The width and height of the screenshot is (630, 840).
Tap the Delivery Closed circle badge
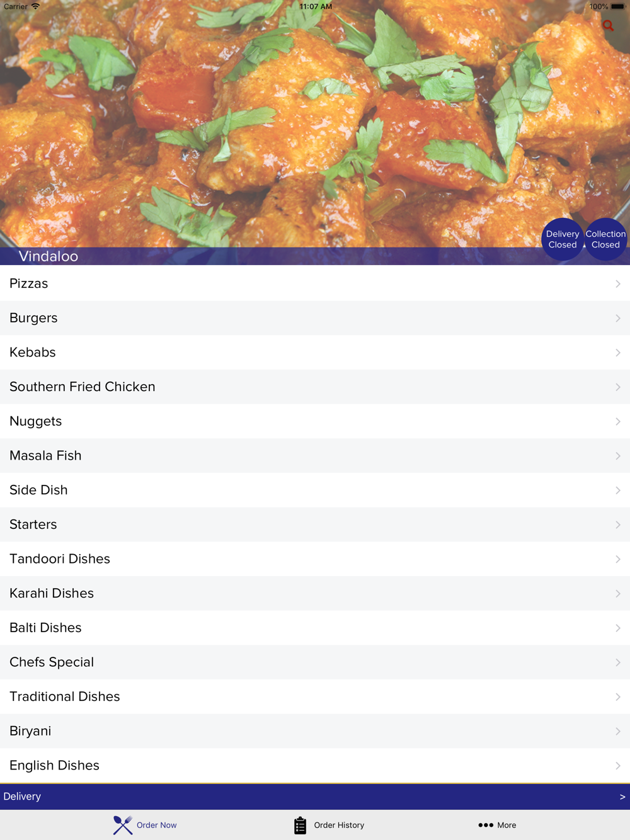(563, 239)
